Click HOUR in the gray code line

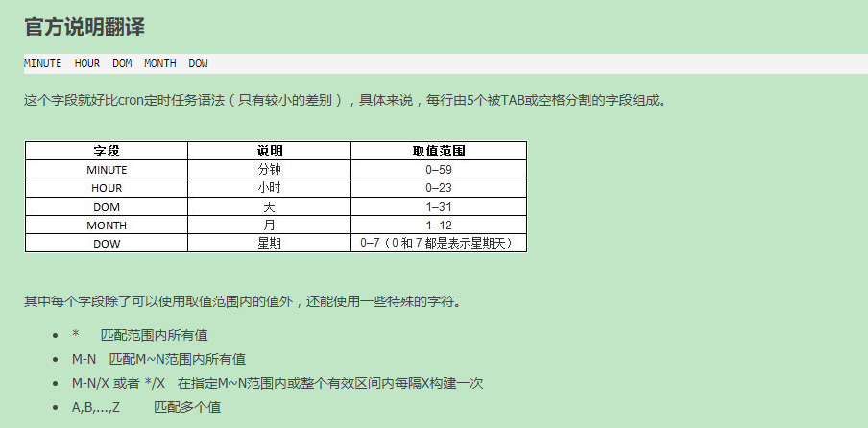[87, 63]
